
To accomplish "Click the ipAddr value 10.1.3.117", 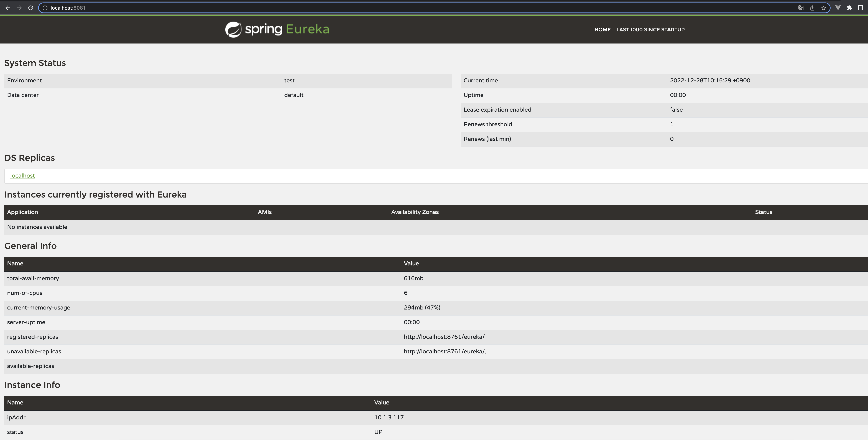I will 389,417.
